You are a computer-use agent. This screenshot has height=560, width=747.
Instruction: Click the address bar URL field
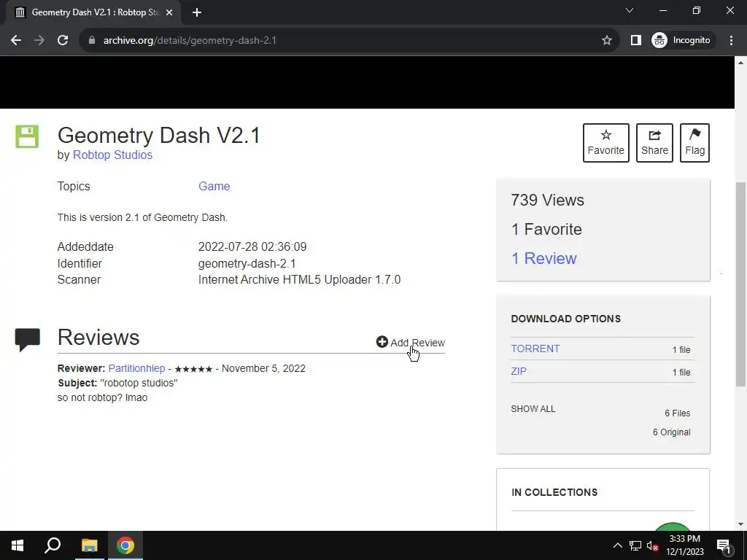click(x=348, y=41)
